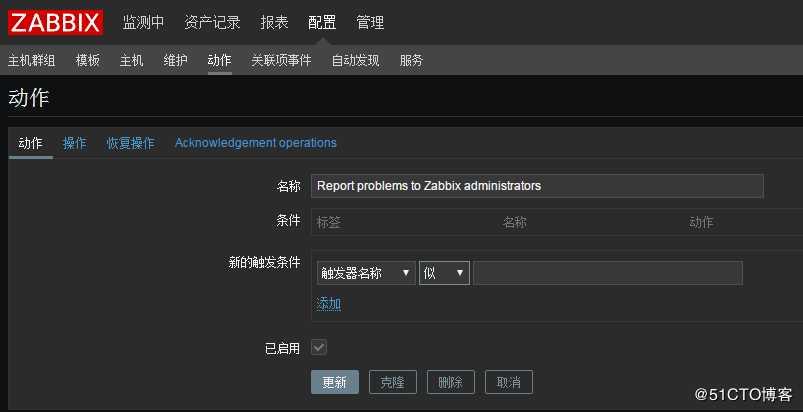This screenshot has height=412, width=803.
Task: Open the 报表 top menu
Action: 274,23
